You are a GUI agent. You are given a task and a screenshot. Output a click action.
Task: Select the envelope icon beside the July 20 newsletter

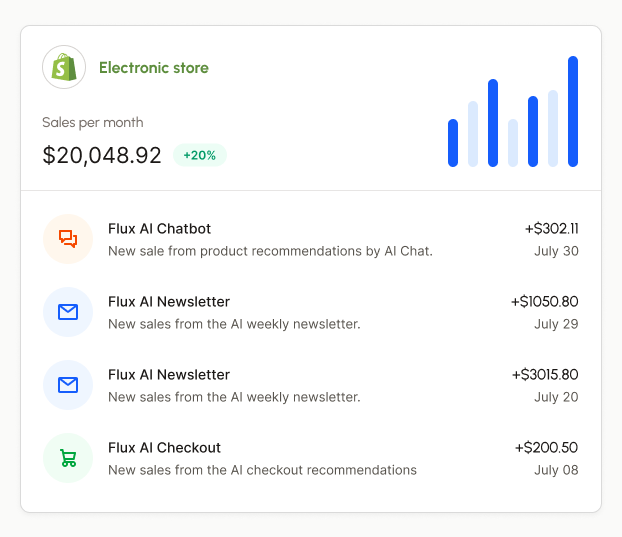tap(68, 385)
